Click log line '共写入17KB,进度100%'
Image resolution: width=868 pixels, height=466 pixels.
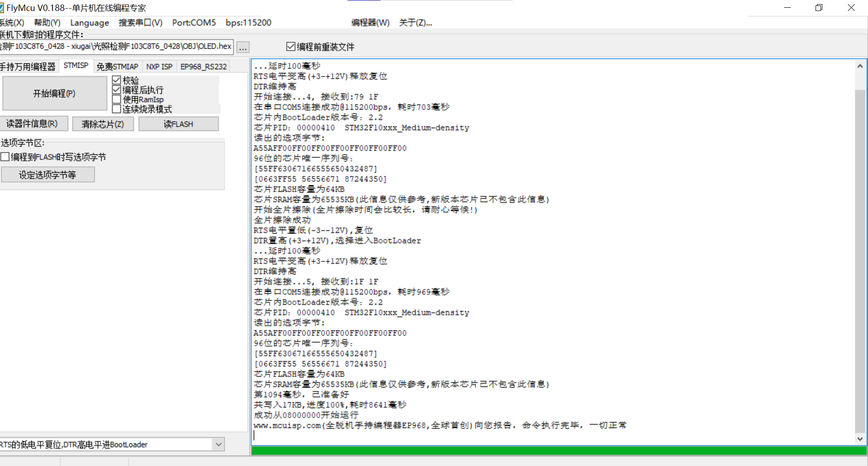tap(299, 405)
